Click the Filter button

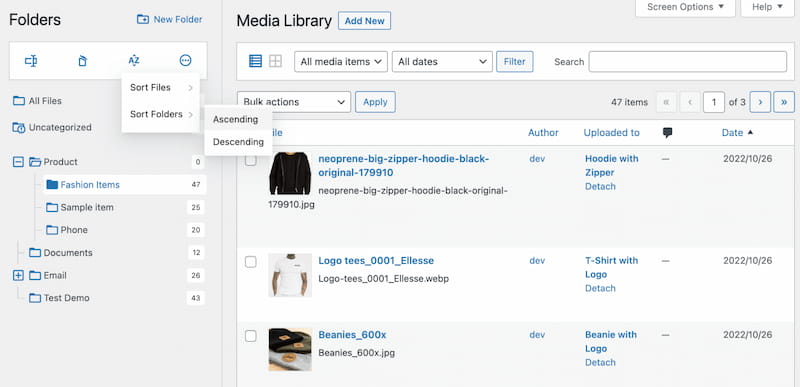pyautogui.click(x=514, y=62)
